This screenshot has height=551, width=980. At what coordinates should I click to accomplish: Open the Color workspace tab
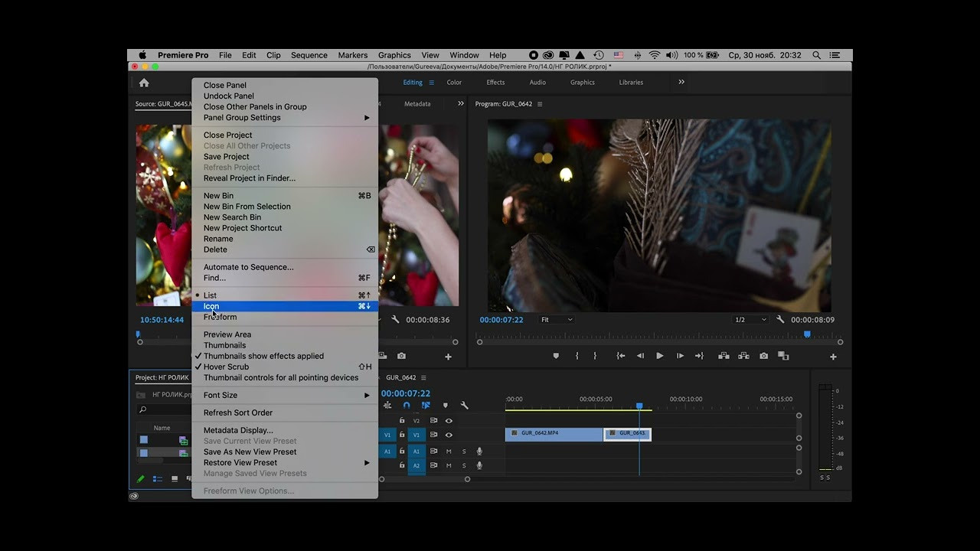pyautogui.click(x=454, y=83)
